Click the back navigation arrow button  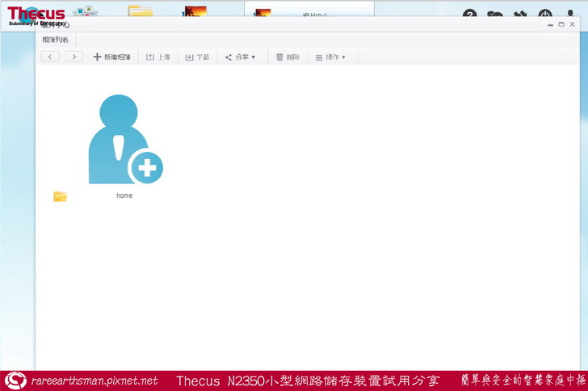coord(50,57)
